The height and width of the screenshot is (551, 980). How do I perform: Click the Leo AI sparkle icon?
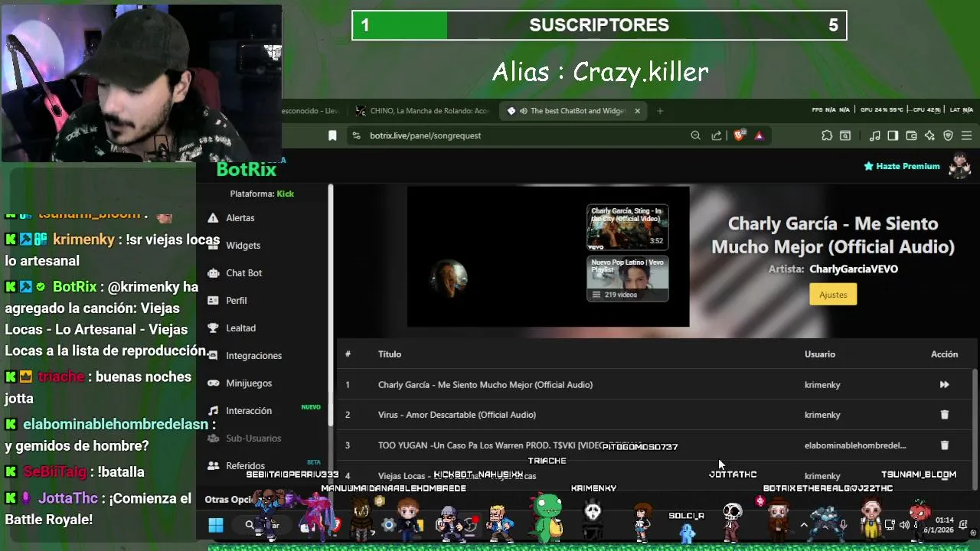[x=929, y=135]
